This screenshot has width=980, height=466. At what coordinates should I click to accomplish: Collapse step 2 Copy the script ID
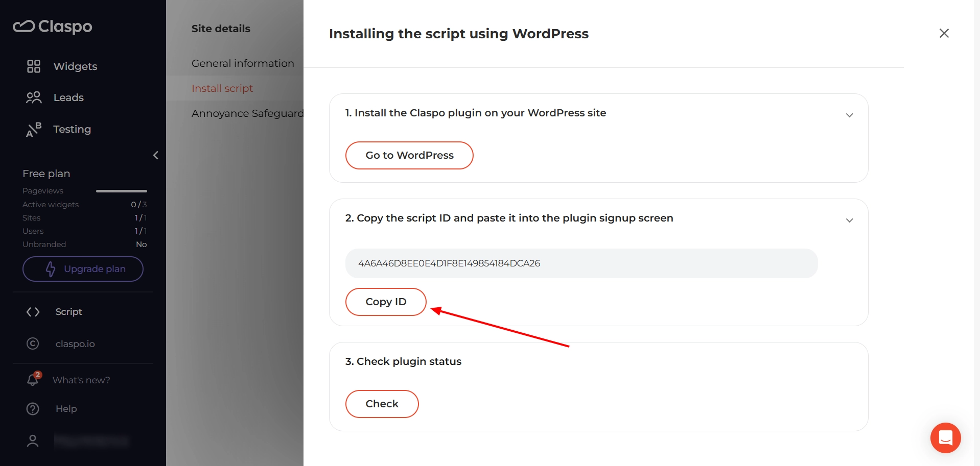point(849,220)
